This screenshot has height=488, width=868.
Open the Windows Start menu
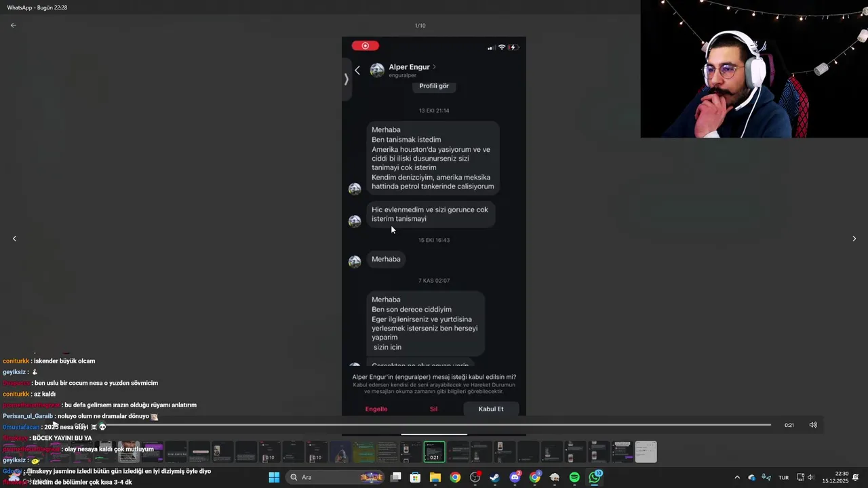click(x=274, y=477)
